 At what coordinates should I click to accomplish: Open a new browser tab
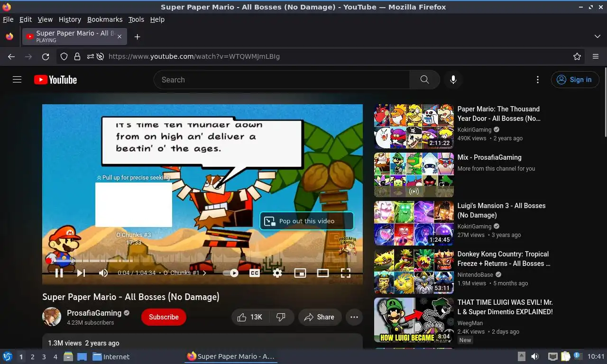[x=137, y=37]
